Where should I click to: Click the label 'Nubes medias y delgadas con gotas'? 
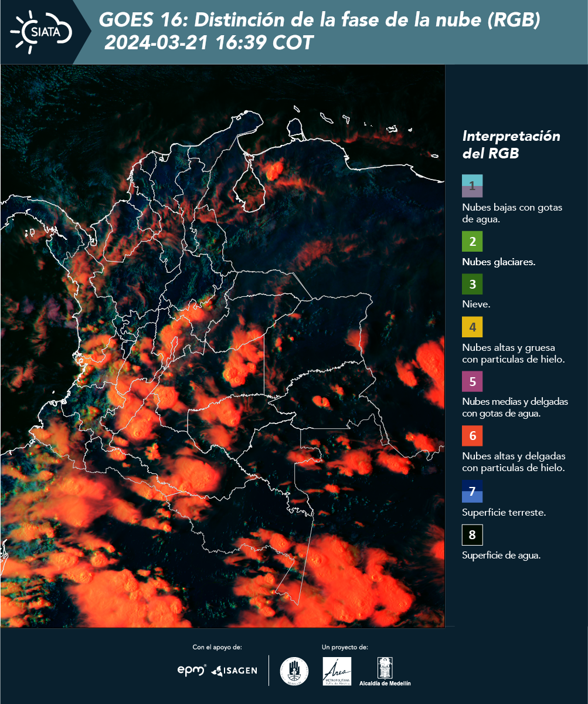[515, 408]
